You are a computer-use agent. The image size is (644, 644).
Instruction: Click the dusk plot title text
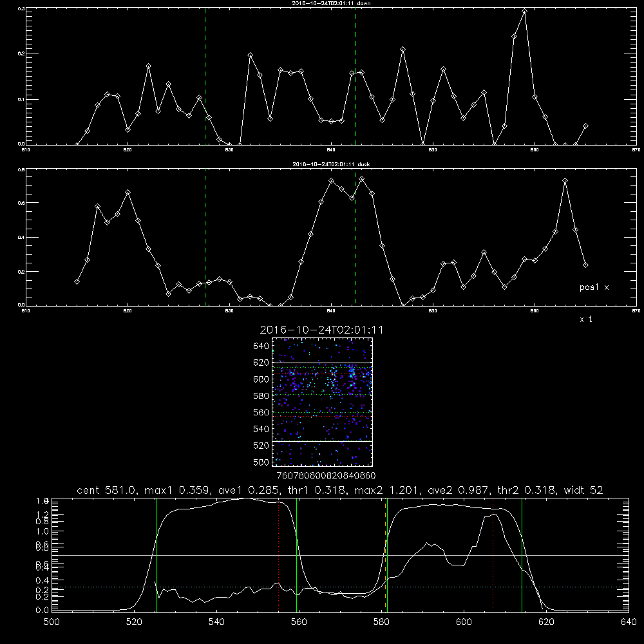(x=331, y=164)
